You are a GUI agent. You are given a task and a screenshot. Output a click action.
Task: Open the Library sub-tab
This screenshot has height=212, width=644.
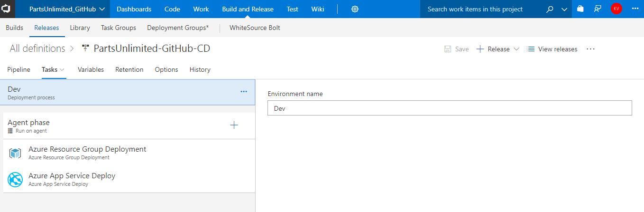[80, 28]
